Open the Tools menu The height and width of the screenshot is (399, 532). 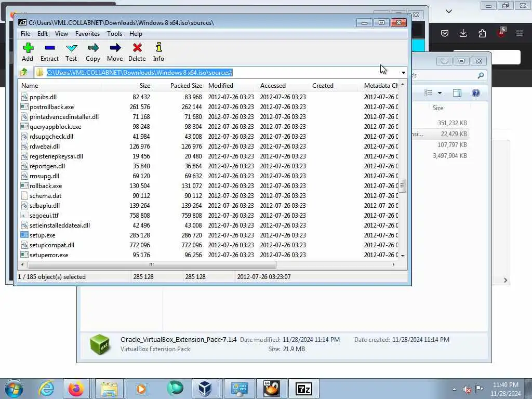[114, 34]
